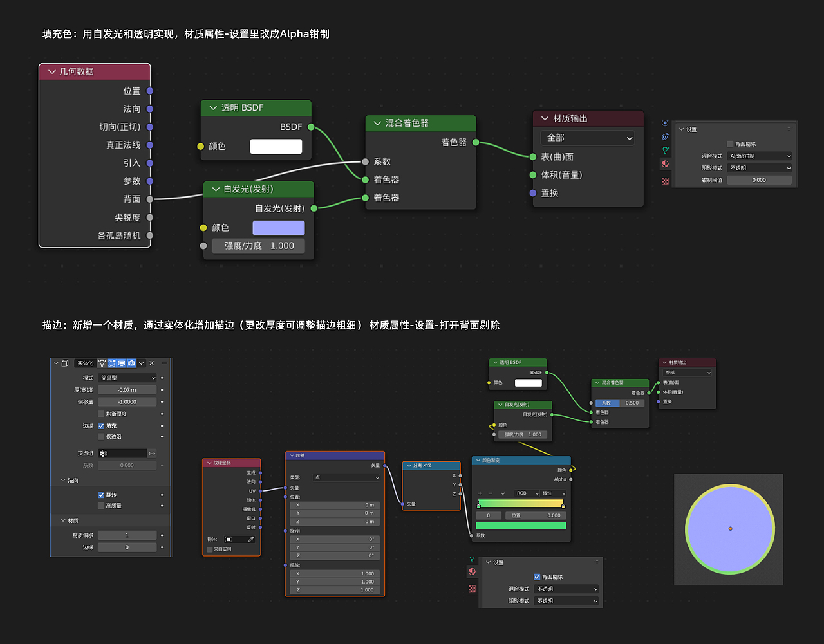Enable 高质量 normals checkbox
The height and width of the screenshot is (644, 824).
pos(101,506)
